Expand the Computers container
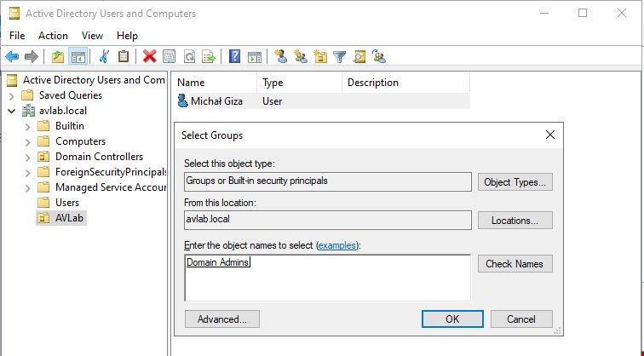Viewport: 644px width, 356px height. point(27,142)
